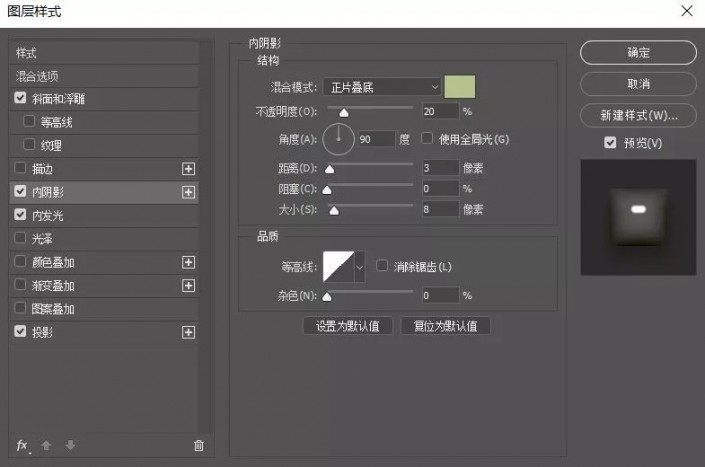
Task: Enable the 光泽 effect checkbox
Action: pos(20,238)
